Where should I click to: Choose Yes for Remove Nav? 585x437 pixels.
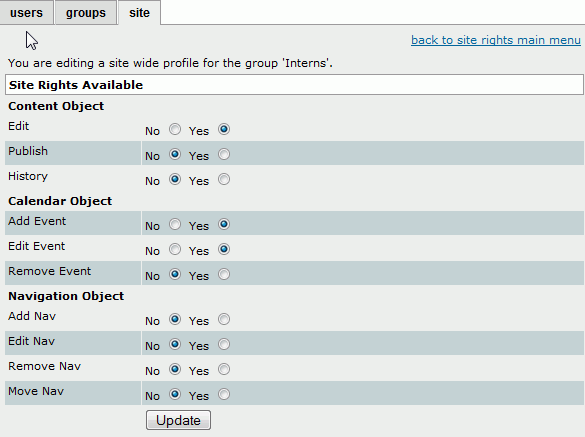click(x=224, y=369)
